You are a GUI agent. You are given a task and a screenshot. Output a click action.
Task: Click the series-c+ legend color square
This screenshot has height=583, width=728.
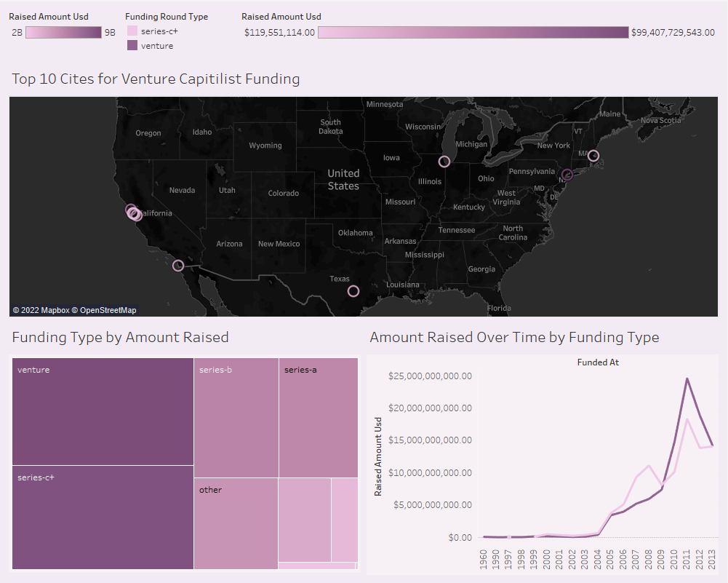[132, 31]
